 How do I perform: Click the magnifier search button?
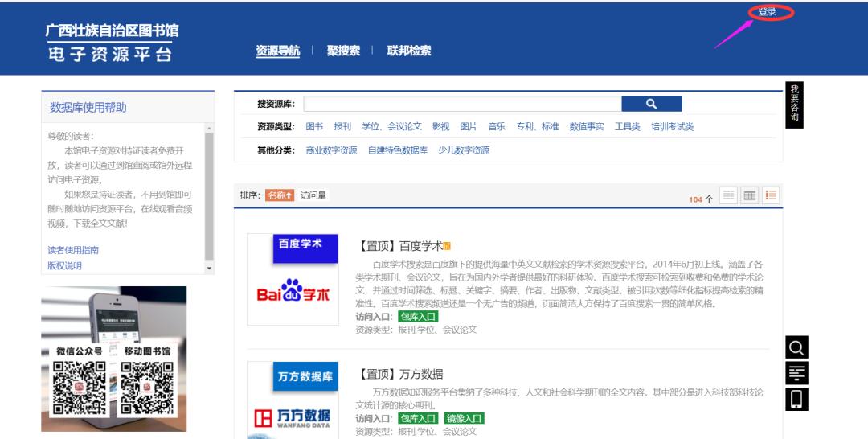[652, 104]
